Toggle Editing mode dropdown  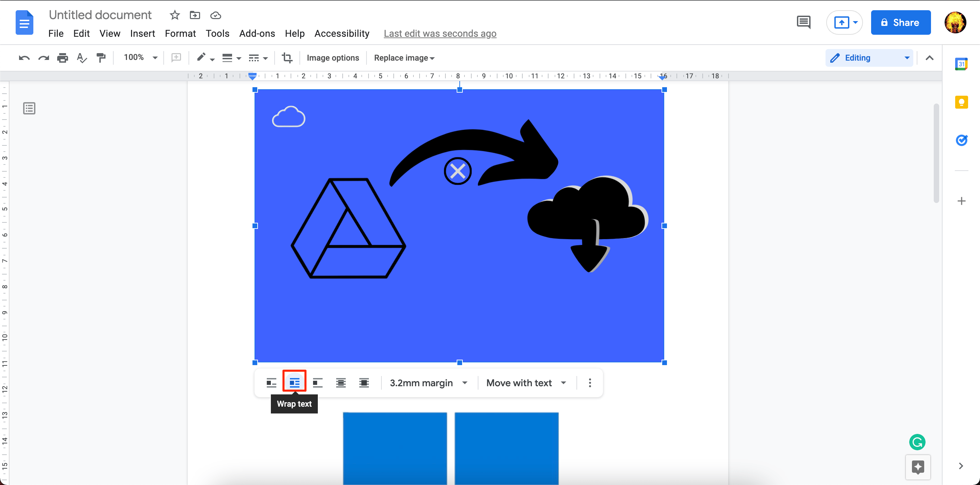pos(905,58)
